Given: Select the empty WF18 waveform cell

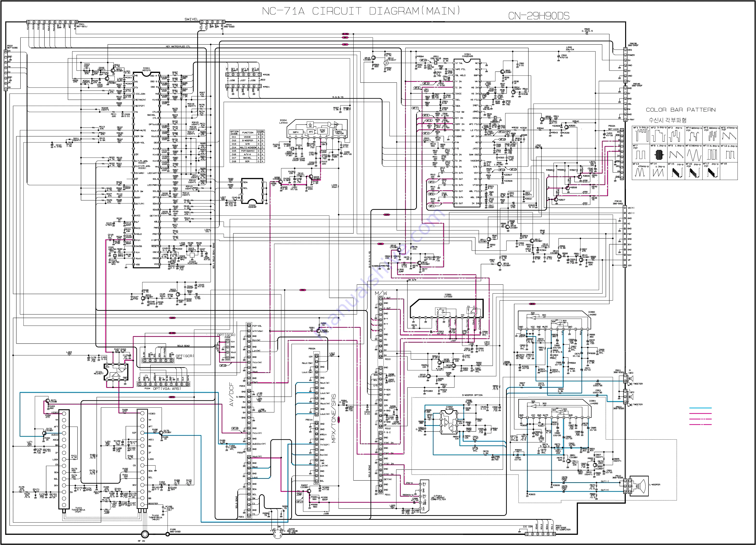Looking at the screenshot, I should tap(729, 171).
